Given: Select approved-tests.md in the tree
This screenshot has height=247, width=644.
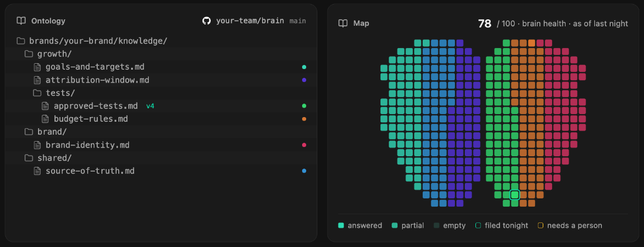Looking at the screenshot, I should pyautogui.click(x=95, y=106).
